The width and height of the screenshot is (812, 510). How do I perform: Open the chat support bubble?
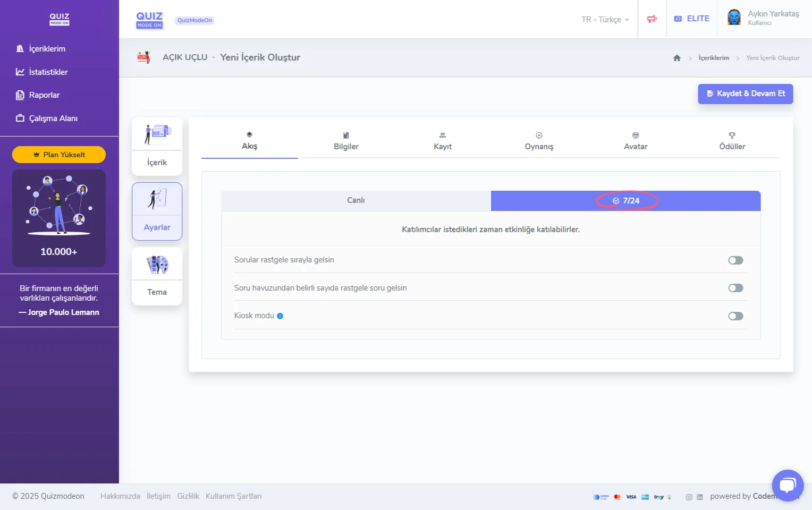(x=788, y=485)
